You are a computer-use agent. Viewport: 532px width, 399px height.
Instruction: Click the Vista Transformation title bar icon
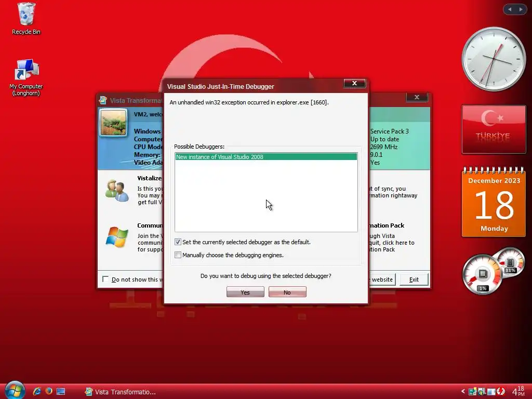click(103, 100)
